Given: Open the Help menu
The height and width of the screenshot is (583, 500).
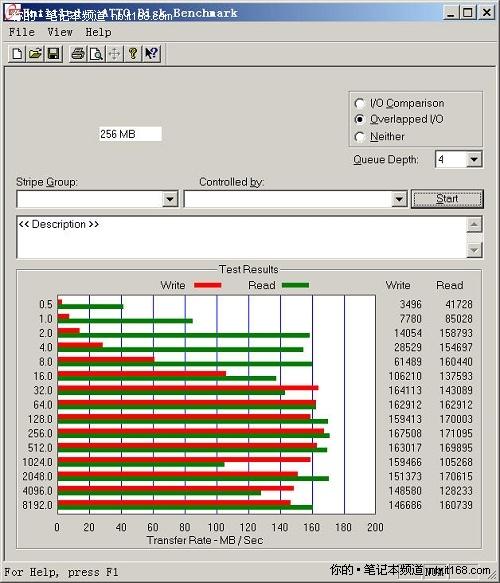Looking at the screenshot, I should click(99, 32).
